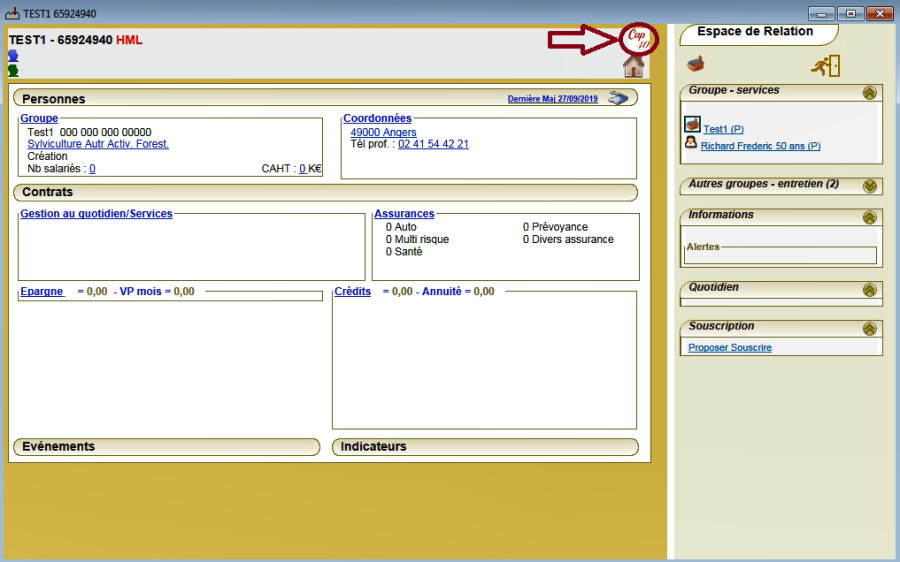Collapse the Informations panel
Viewport: 900px width, 562px height.
[x=869, y=217]
